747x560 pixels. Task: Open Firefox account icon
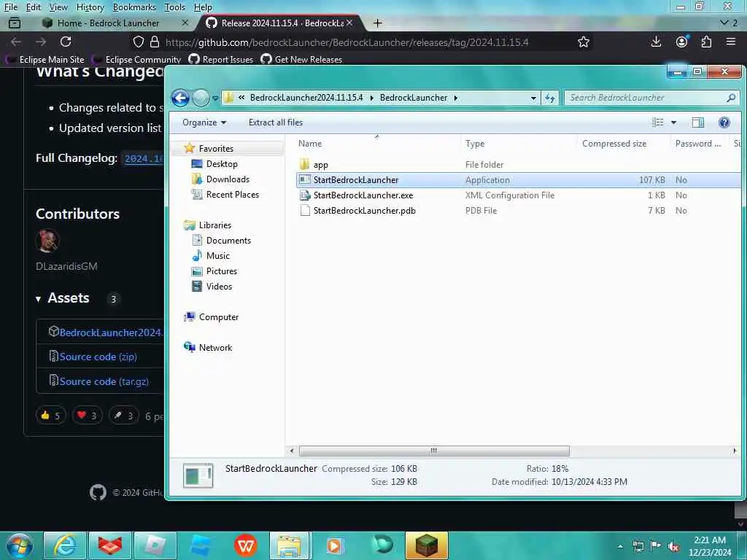(x=682, y=42)
